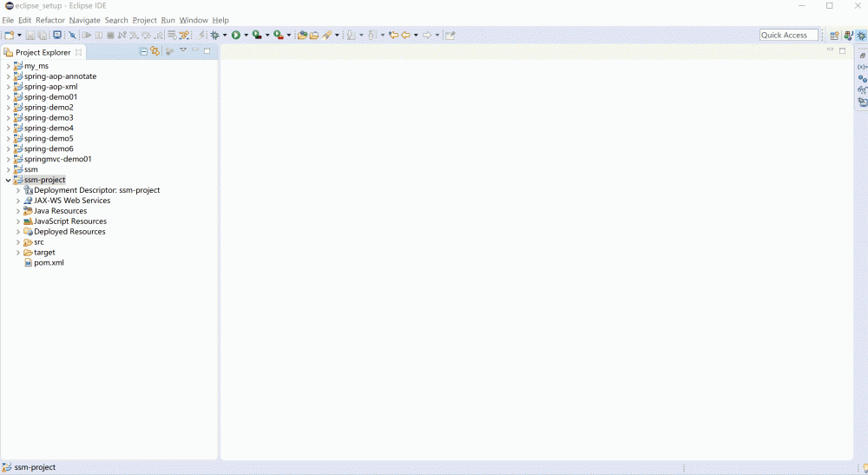Click the Step Over icon
The height and width of the screenshot is (475, 868).
coord(146,35)
